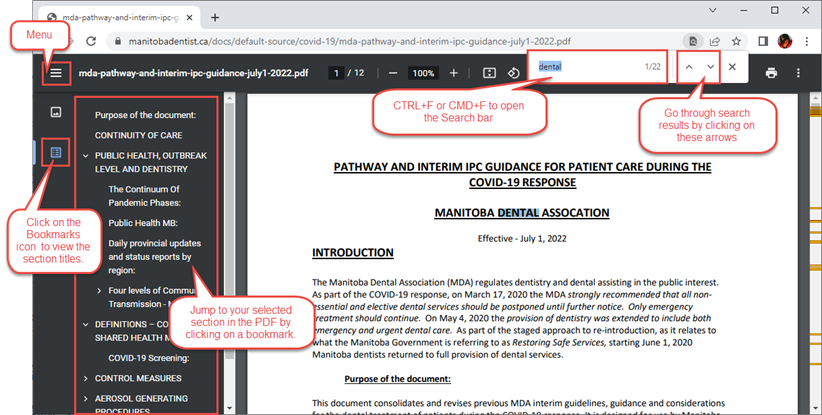Collapse the PUBLIC HEALTH, OUTBREAK LEVEL section
The height and width of the screenshot is (415, 822).
86,156
